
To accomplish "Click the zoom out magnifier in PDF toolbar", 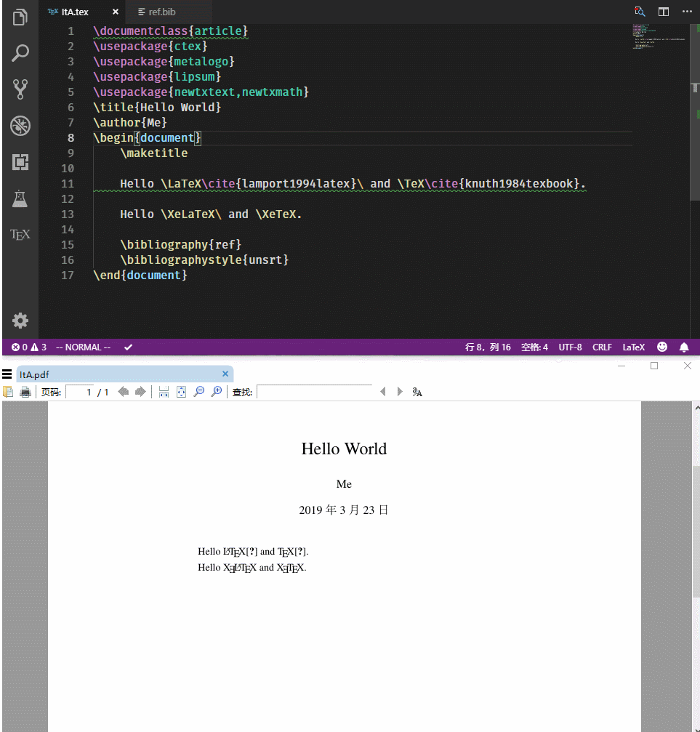I will 197,391.
